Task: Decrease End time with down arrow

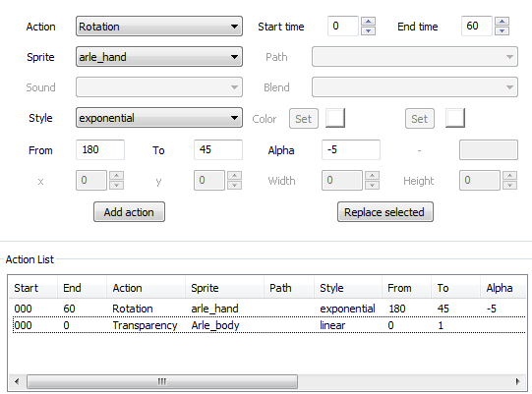Action: 502,30
